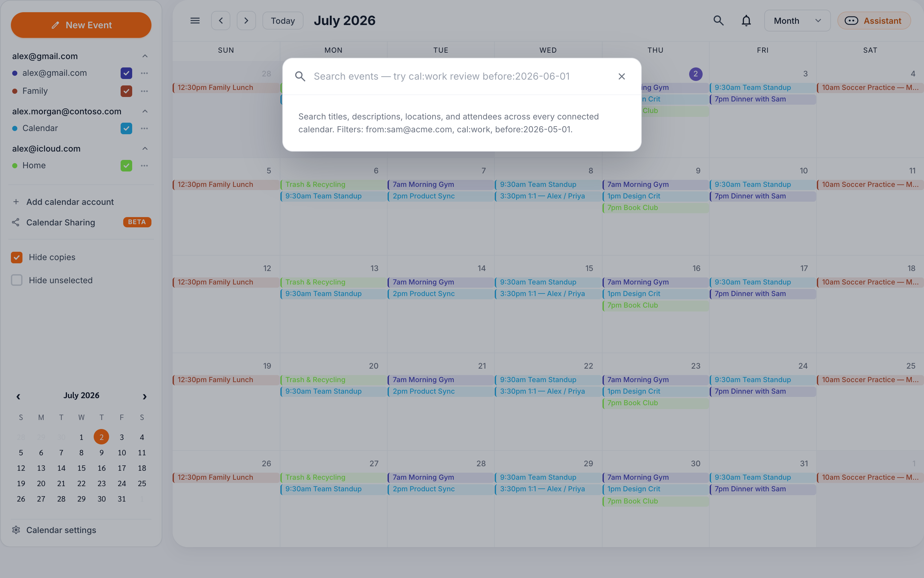Toggle the Family calendar checkbox
This screenshot has width=924, height=578.
click(x=126, y=91)
